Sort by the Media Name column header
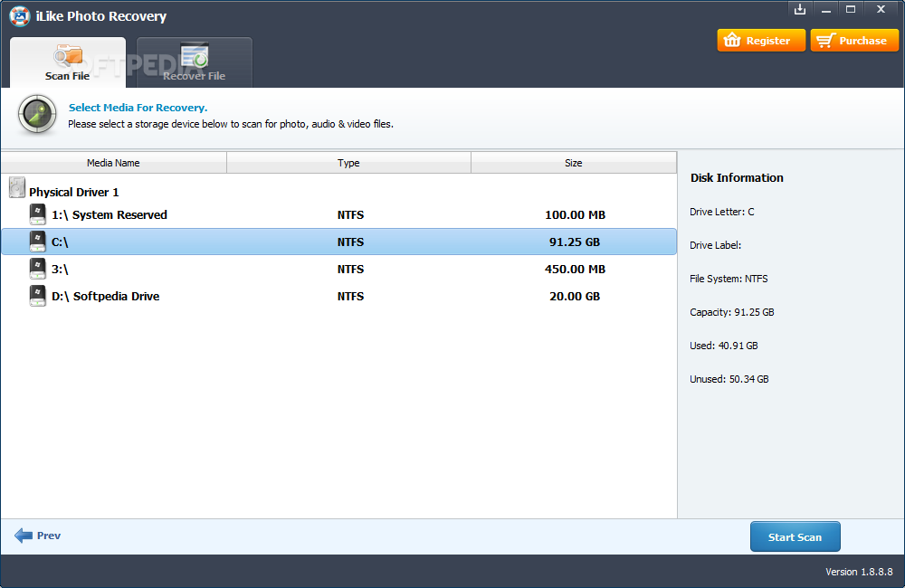The width and height of the screenshot is (905, 588). (113, 163)
